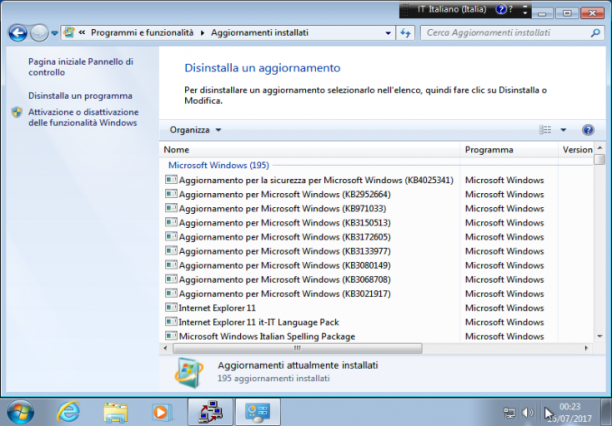Open the Windows Start orb

pos(20,412)
